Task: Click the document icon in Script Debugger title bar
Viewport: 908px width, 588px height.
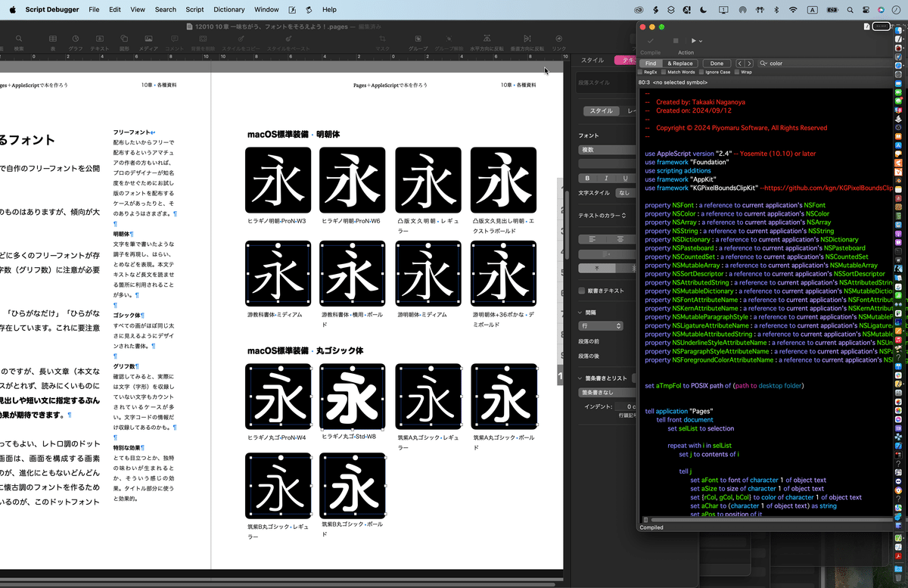Action: pyautogui.click(x=867, y=26)
